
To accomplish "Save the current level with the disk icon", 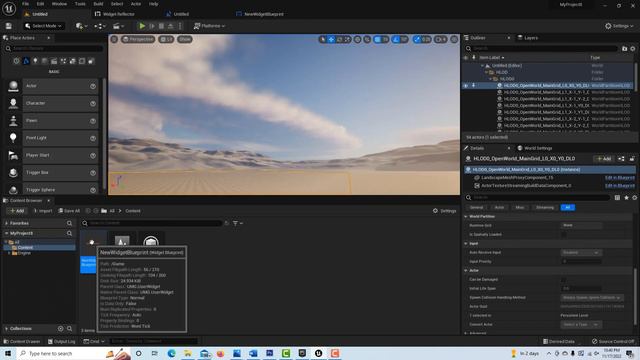I will (9, 26).
